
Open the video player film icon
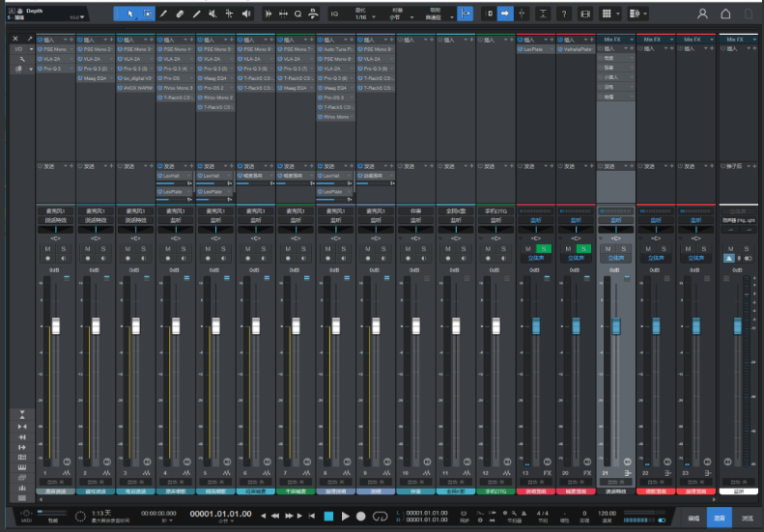585,14
